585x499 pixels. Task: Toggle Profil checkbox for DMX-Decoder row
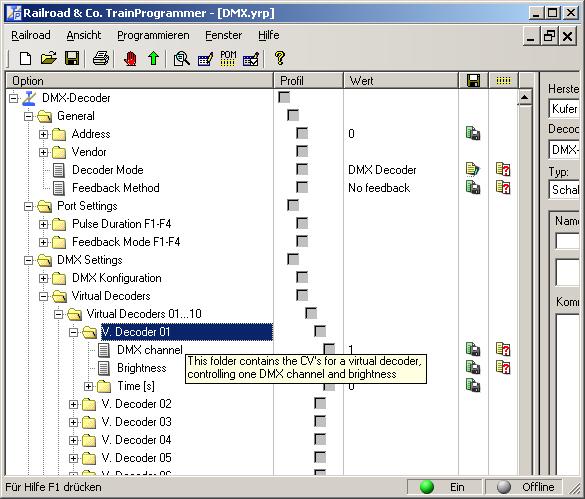284,97
